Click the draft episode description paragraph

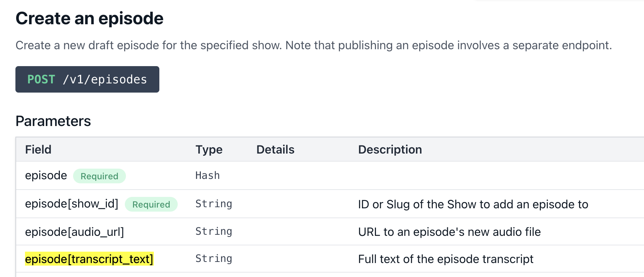(313, 45)
